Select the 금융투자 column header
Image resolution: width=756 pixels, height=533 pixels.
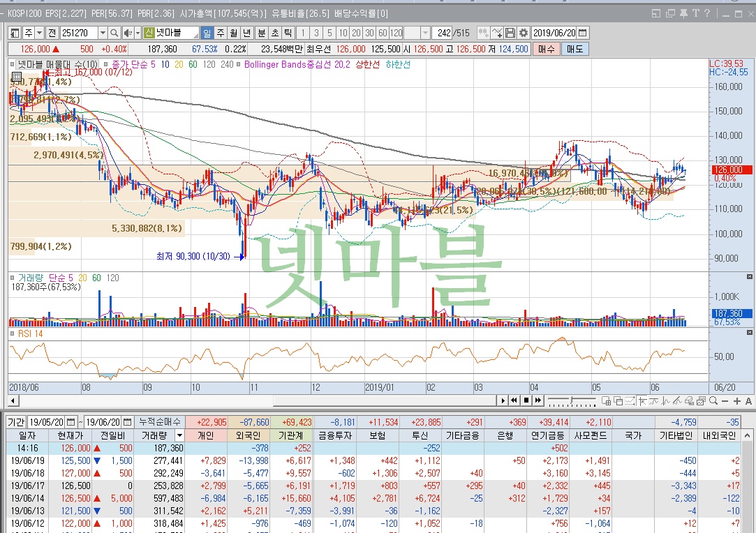pyautogui.click(x=335, y=435)
